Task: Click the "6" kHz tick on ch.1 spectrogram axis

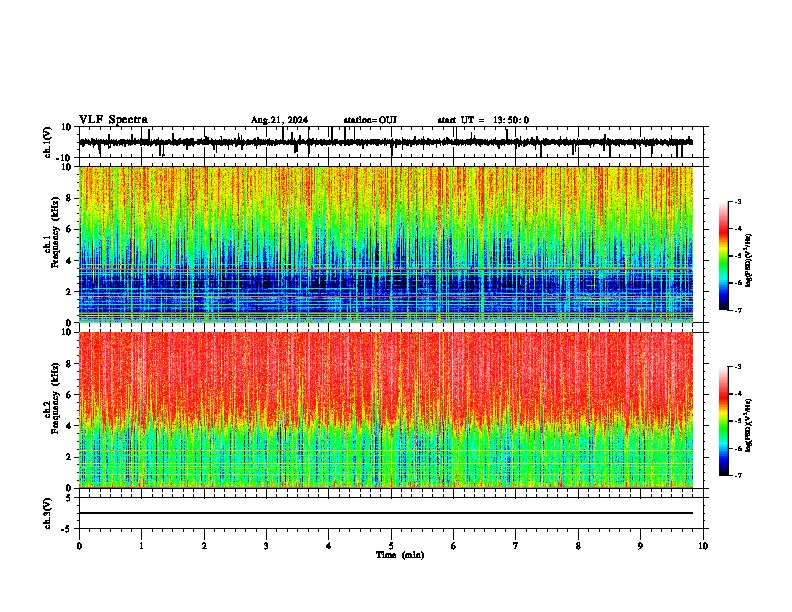Action: click(69, 229)
